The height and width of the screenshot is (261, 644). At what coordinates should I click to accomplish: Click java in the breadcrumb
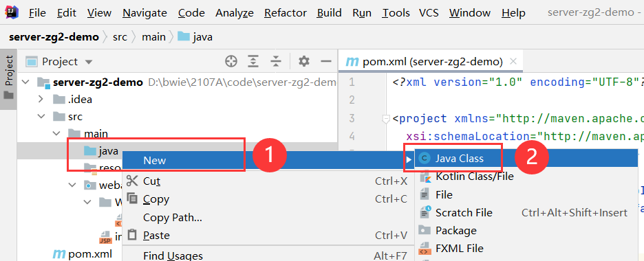click(x=195, y=37)
